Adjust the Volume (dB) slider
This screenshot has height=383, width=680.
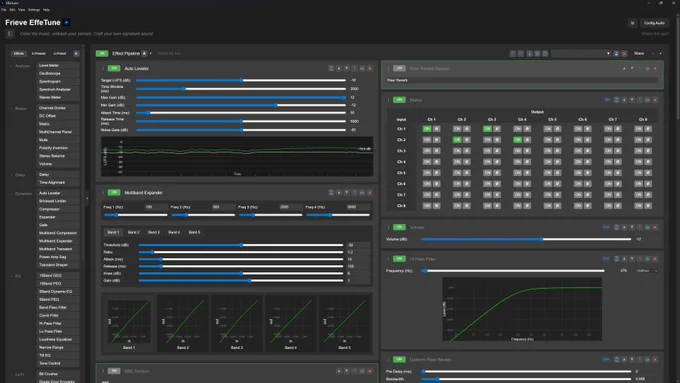coord(526,239)
